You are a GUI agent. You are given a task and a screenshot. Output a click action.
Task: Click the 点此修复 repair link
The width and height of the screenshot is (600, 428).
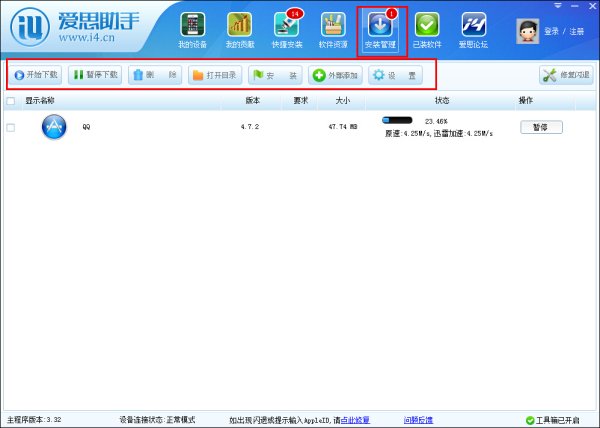point(355,420)
